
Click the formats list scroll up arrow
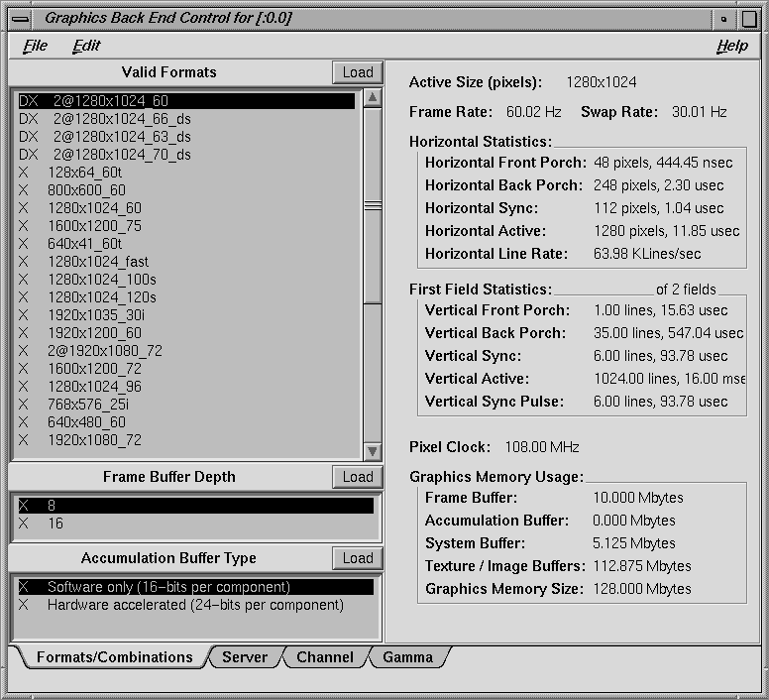pos(373,97)
